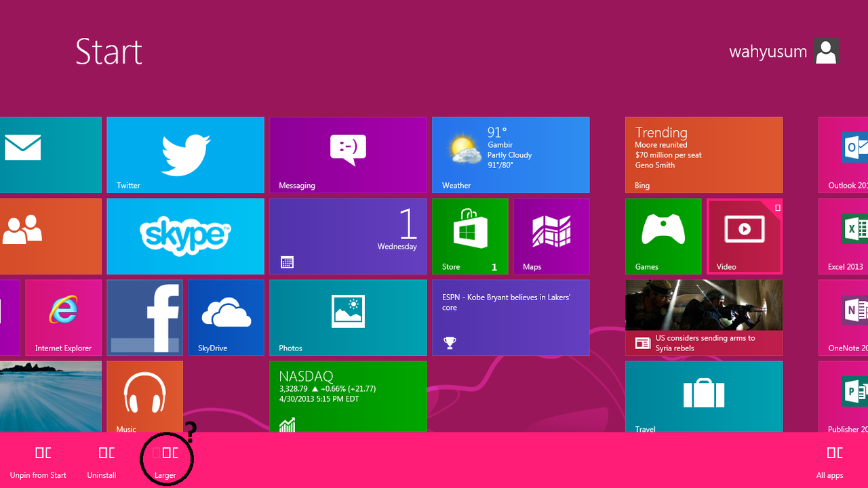Image resolution: width=868 pixels, height=488 pixels.
Task: Open the SkyDrive tile
Action: (x=226, y=318)
